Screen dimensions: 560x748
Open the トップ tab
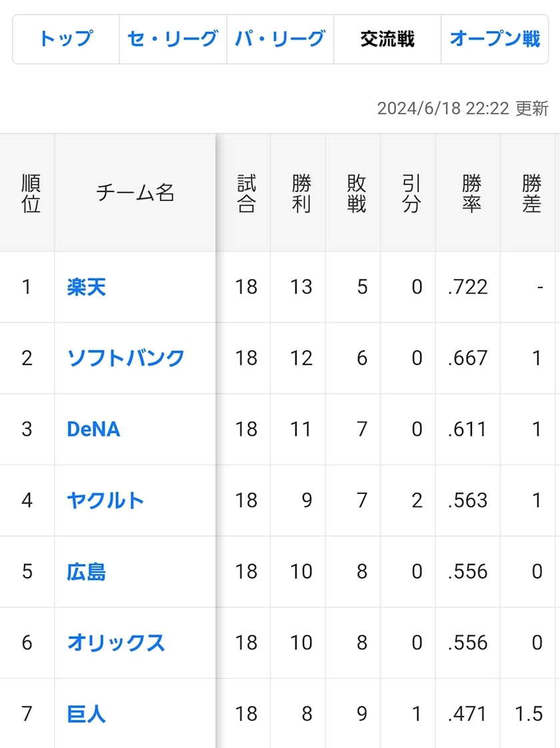(x=66, y=39)
